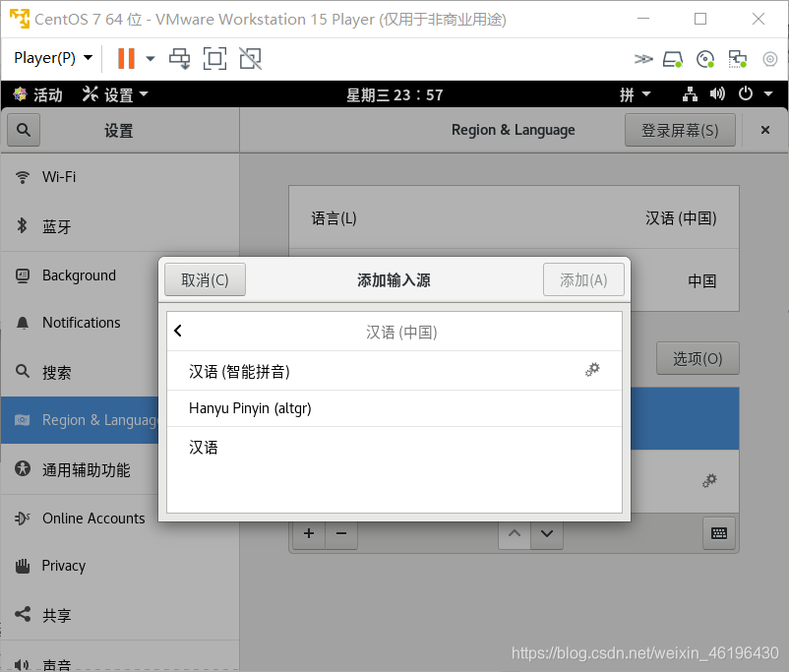
Task: Click the 语言(L) row showing 汉语 (中国)
Action: [514, 218]
